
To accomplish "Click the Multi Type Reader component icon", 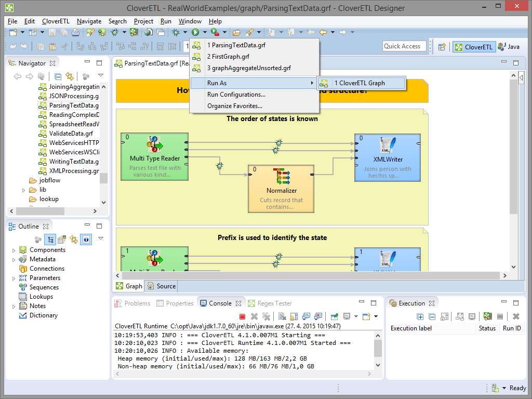I will click(154, 144).
